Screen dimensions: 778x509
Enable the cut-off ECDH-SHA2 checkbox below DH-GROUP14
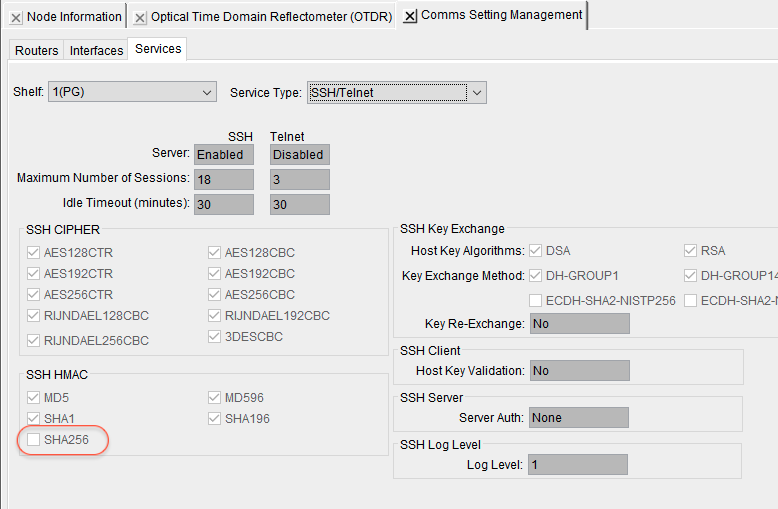690,301
